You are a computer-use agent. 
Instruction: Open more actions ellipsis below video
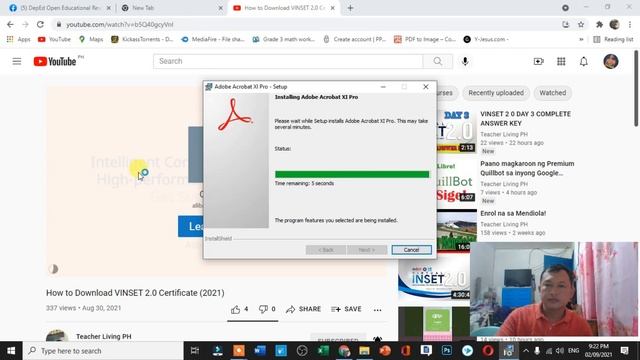(x=378, y=310)
